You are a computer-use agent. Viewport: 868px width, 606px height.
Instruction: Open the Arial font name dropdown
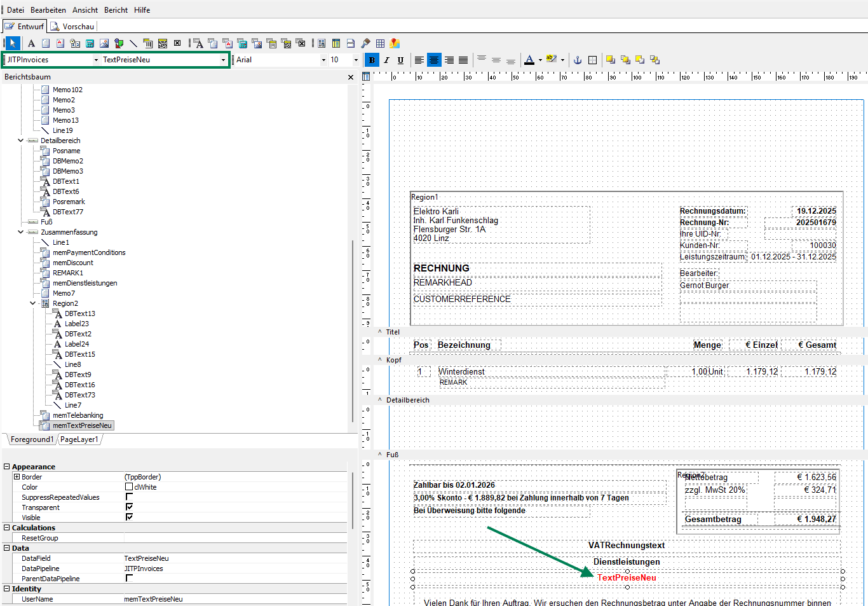[x=323, y=60]
